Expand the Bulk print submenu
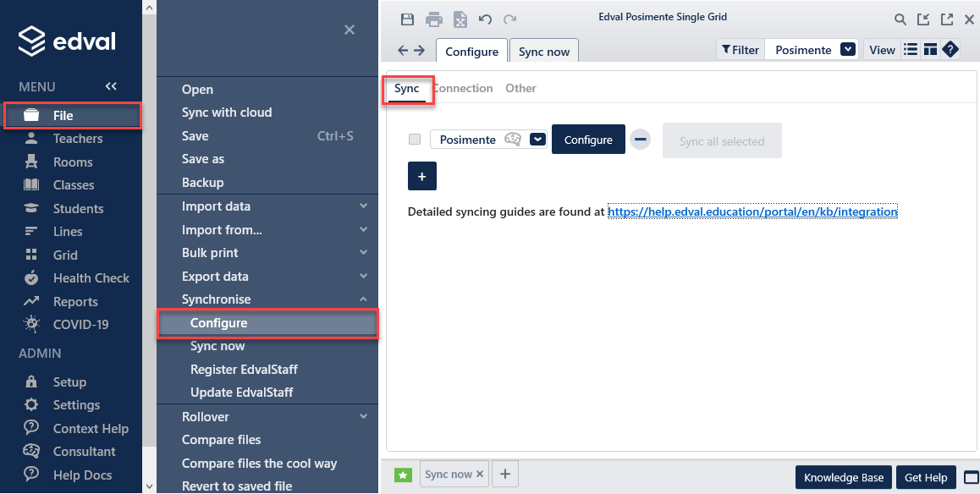Screen dimensions: 980x494 click(363, 253)
